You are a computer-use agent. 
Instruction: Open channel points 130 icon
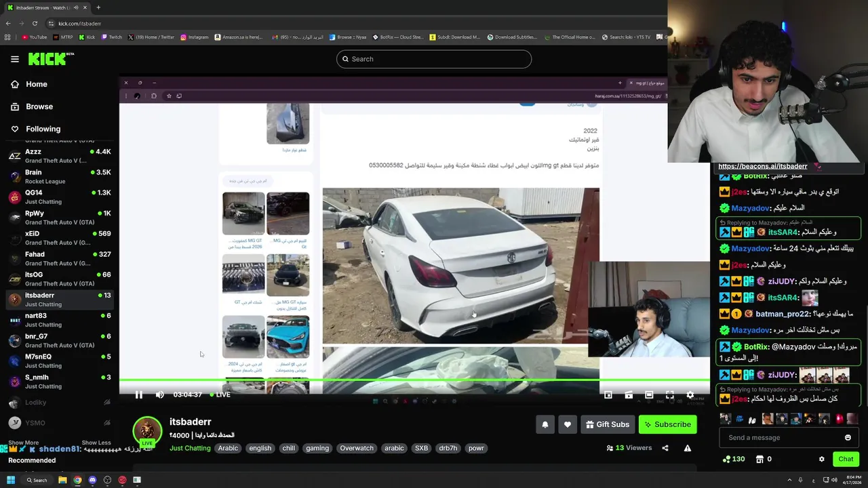point(733,459)
